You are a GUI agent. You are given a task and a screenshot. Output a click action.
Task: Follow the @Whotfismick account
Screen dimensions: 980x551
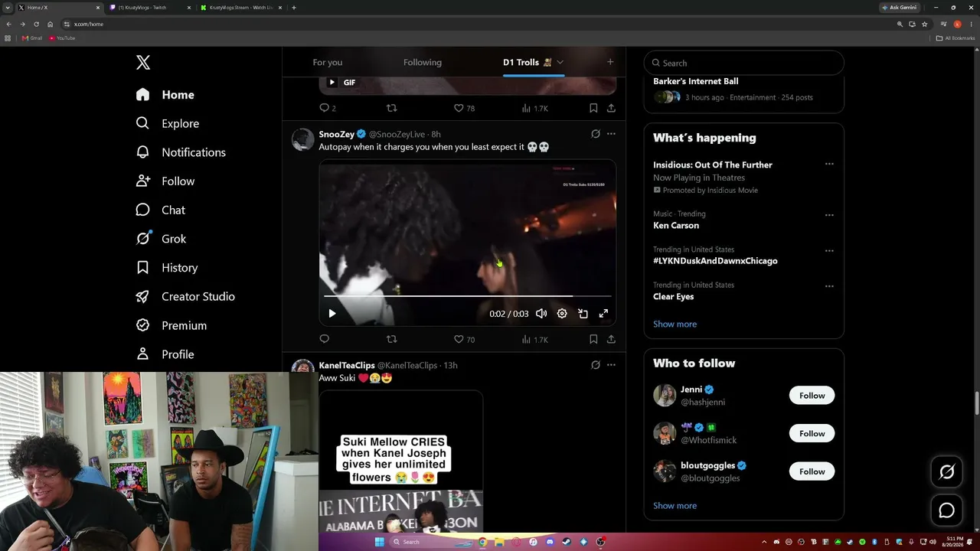point(812,433)
